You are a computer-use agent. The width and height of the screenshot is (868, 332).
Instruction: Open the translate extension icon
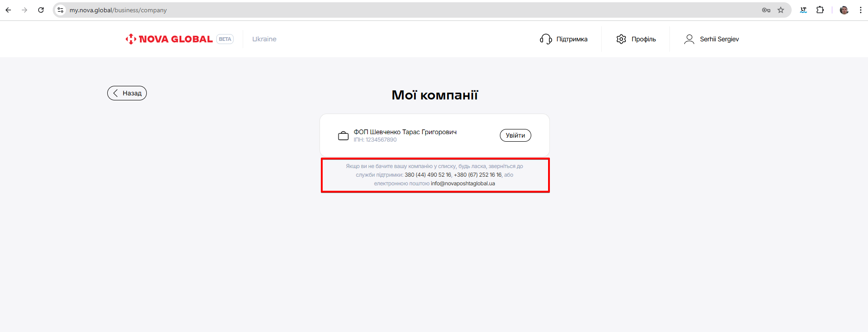click(x=803, y=10)
